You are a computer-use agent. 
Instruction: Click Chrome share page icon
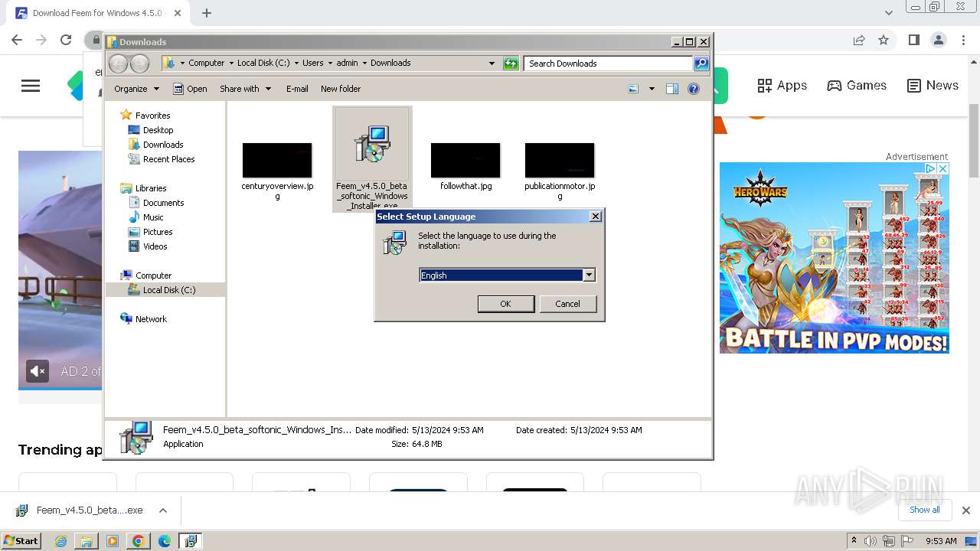(859, 40)
